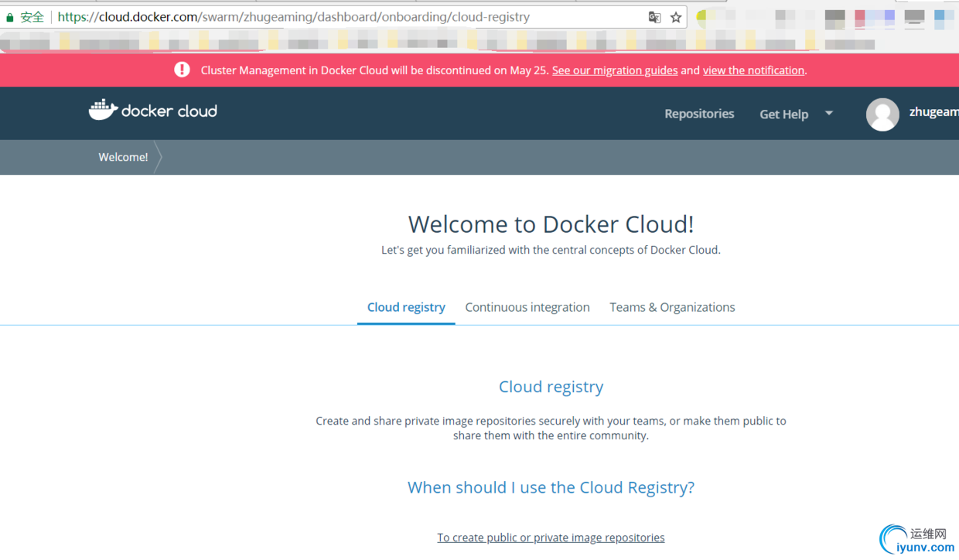Click the browser address bar URL
This screenshot has height=560, width=959.
[294, 17]
